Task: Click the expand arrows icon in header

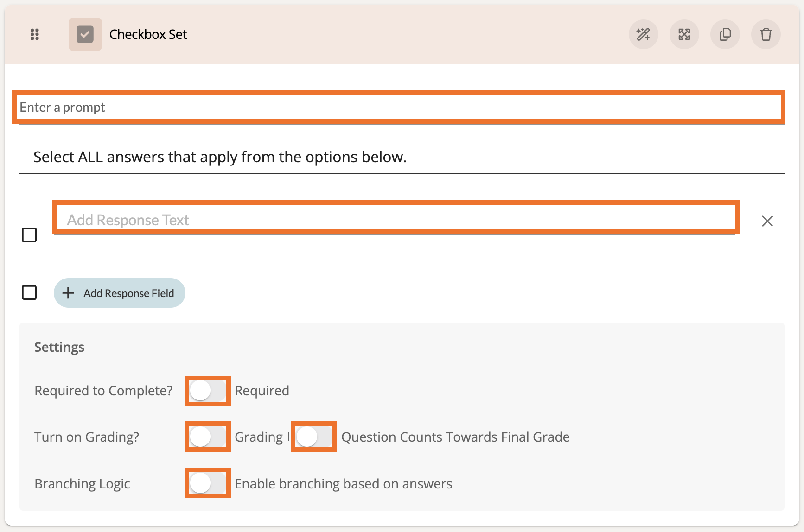Action: point(684,34)
